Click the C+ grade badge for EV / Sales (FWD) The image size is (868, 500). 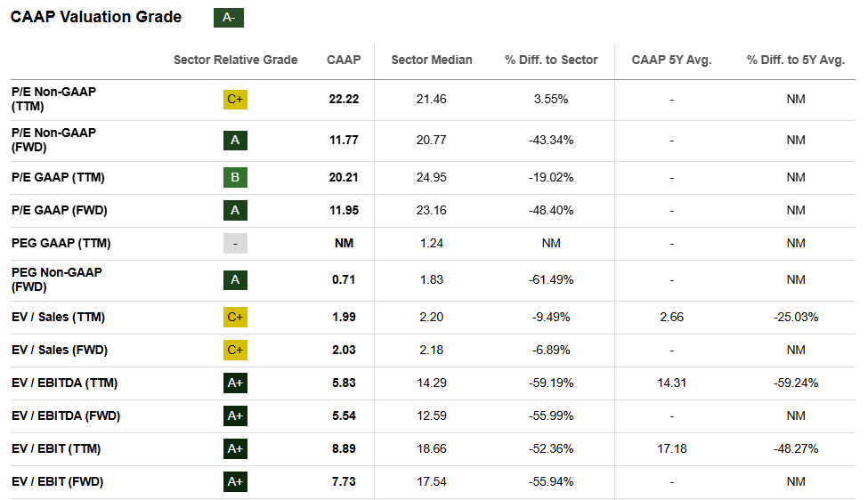click(235, 351)
